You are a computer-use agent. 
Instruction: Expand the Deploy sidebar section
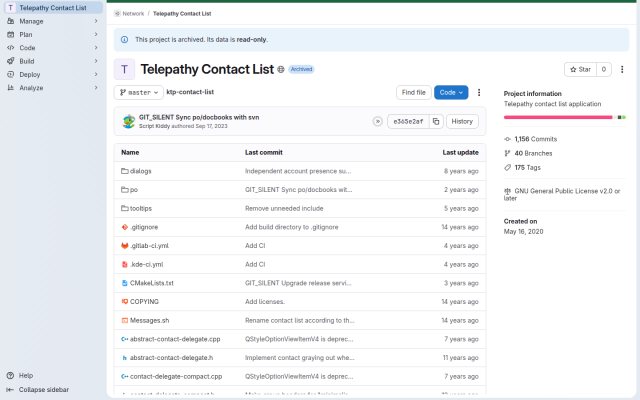[53, 75]
